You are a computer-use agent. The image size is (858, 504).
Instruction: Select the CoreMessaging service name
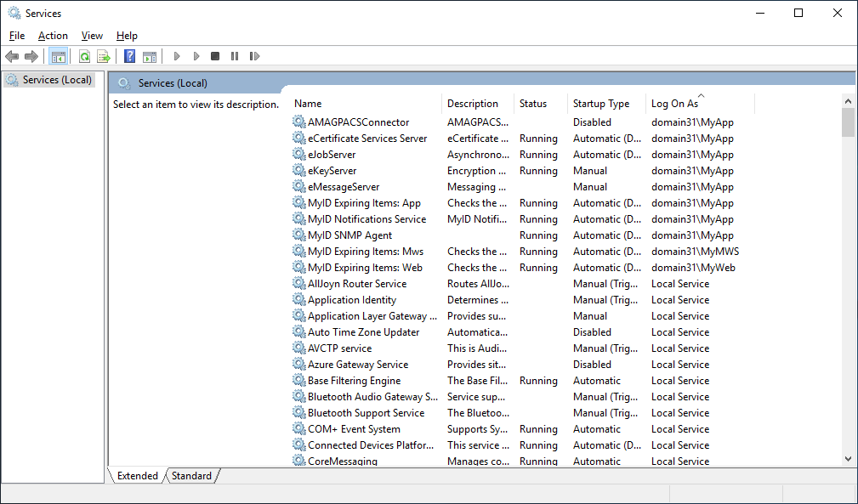[x=343, y=462]
